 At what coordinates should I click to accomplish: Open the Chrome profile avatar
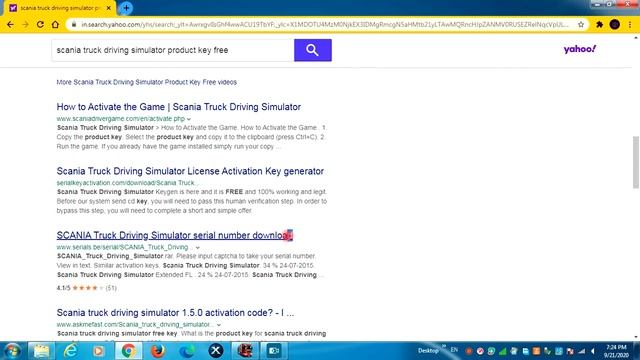(615, 24)
